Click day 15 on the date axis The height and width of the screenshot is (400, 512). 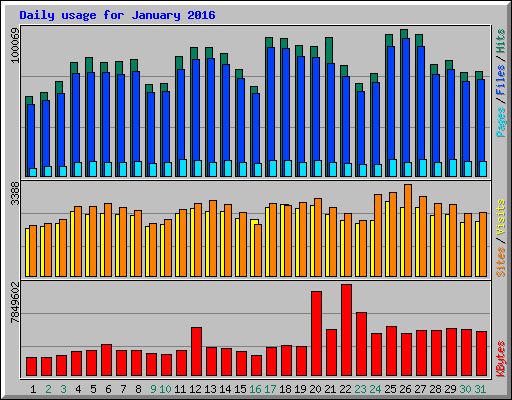[240, 389]
